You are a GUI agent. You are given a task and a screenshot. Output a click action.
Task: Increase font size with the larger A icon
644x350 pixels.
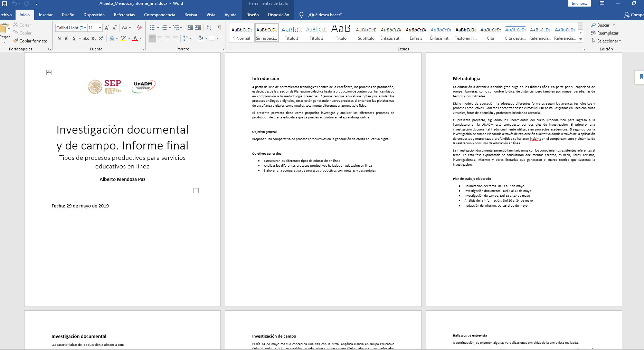click(107, 28)
